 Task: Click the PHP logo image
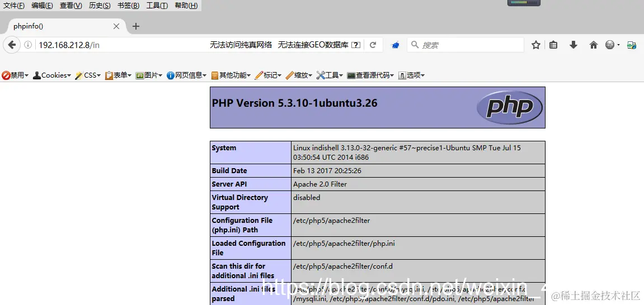pyautogui.click(x=510, y=107)
